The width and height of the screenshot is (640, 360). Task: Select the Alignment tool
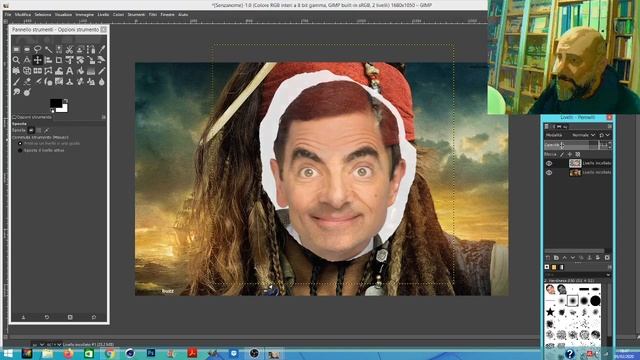(x=48, y=60)
